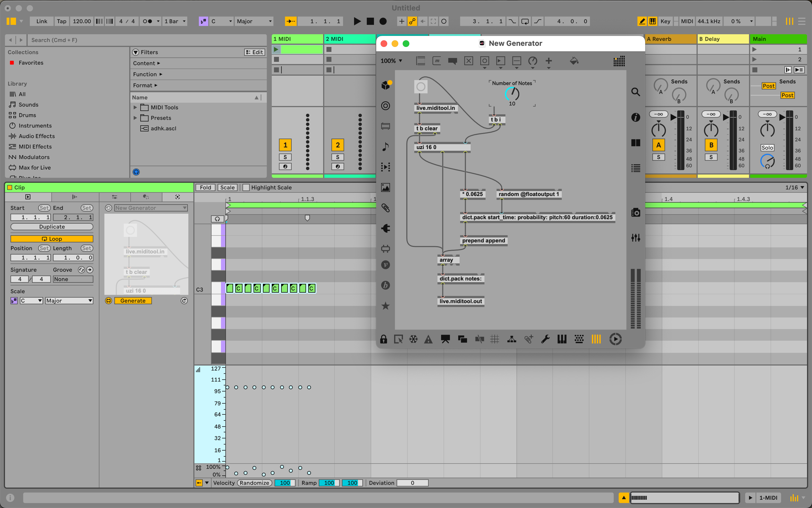Open the Max calendar grid icon

pyautogui.click(x=619, y=61)
